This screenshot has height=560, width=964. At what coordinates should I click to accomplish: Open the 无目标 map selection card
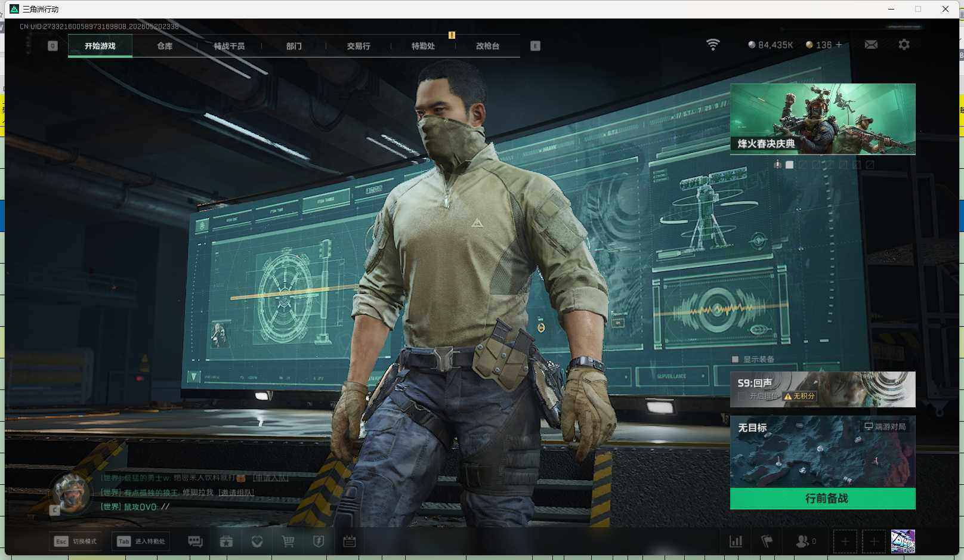coord(823,451)
